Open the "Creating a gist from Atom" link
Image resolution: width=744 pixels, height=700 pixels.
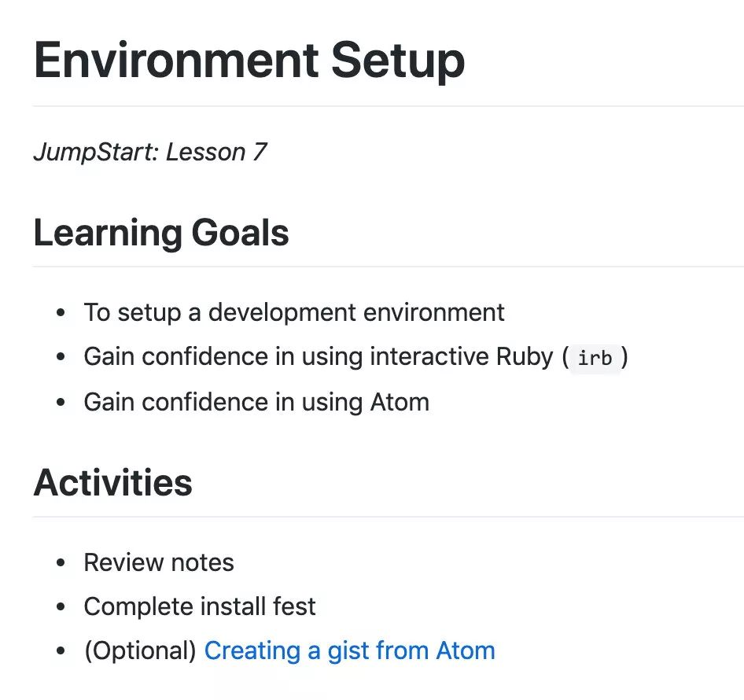[350, 650]
